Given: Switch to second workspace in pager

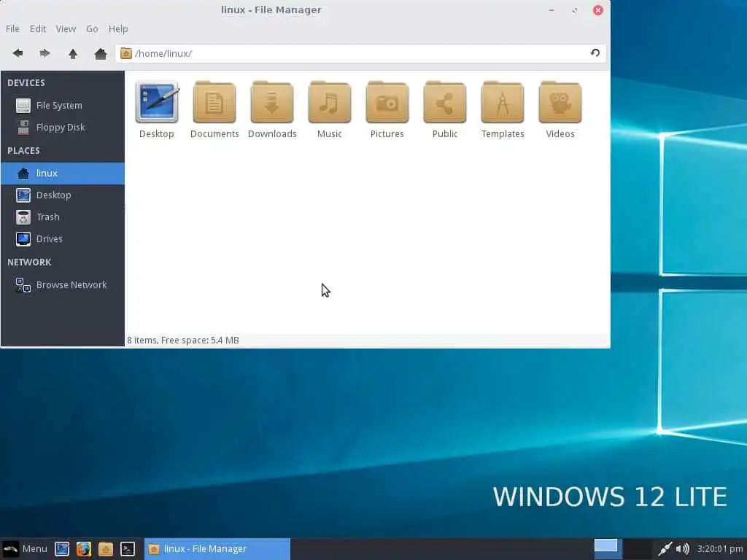Looking at the screenshot, I should [x=638, y=549].
